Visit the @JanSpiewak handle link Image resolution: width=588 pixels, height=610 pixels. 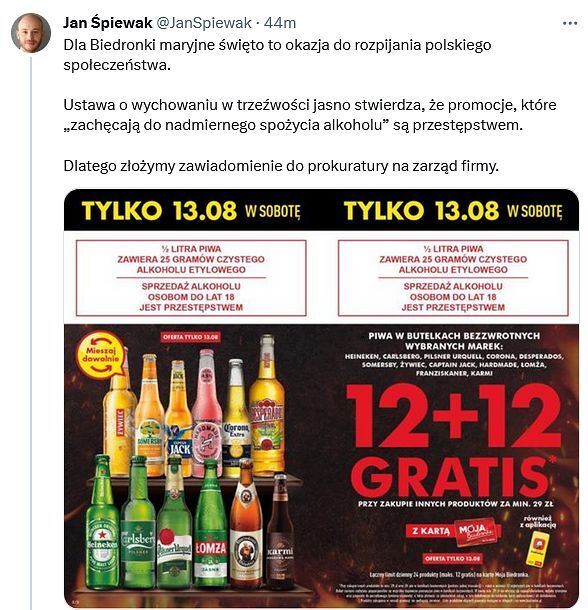coord(204,23)
